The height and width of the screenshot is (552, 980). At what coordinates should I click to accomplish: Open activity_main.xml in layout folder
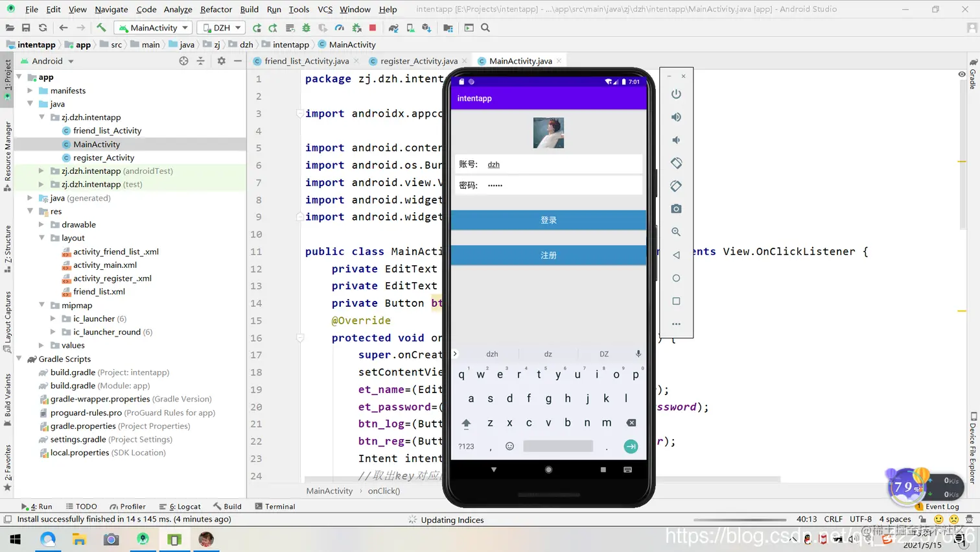pos(104,265)
